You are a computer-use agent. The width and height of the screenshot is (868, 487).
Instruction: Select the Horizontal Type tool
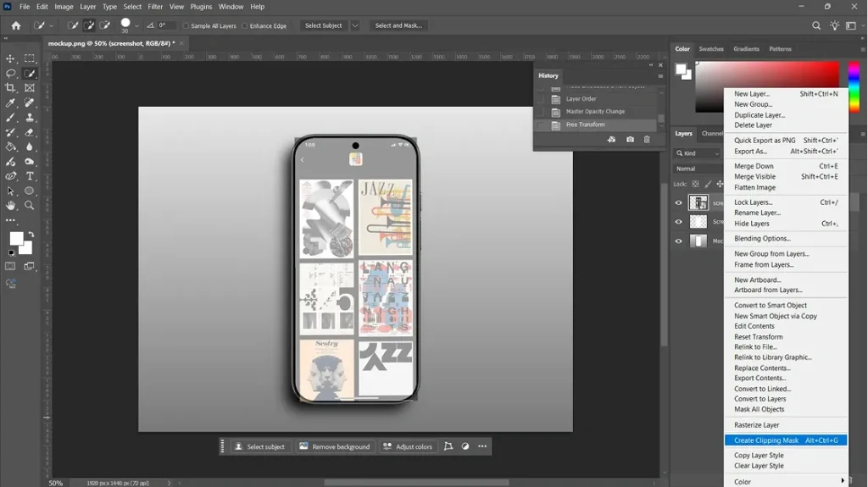(x=30, y=176)
